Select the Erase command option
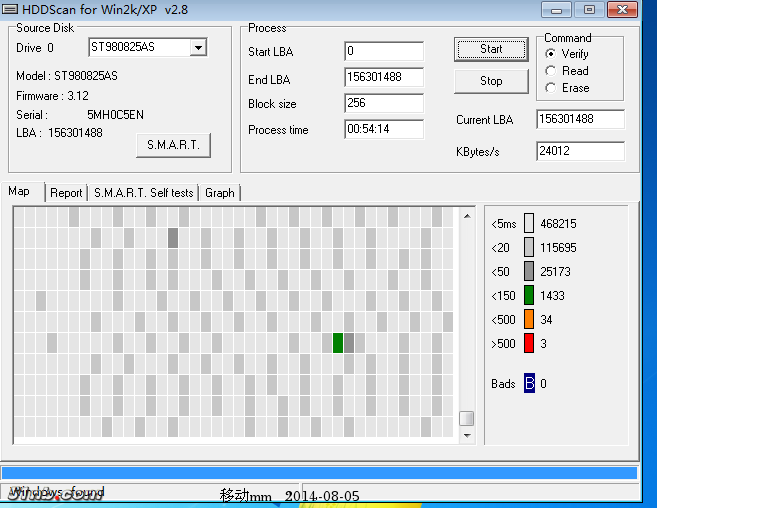This screenshot has width=768, height=508. (551, 88)
